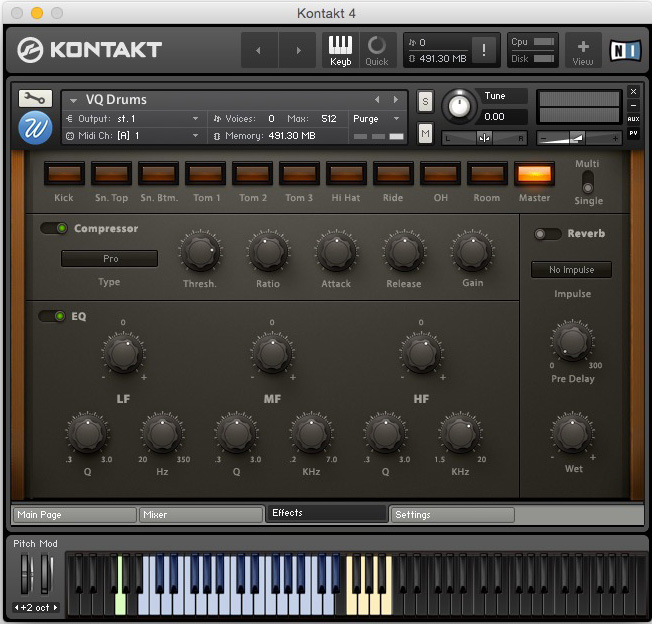Open instrument edit mode with wrench icon
Image resolution: width=652 pixels, height=624 pixels.
(x=35, y=98)
